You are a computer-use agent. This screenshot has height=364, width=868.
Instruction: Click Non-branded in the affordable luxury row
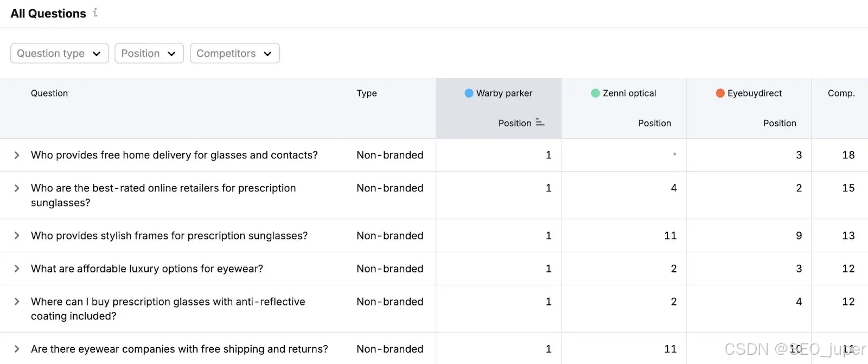[x=390, y=269]
